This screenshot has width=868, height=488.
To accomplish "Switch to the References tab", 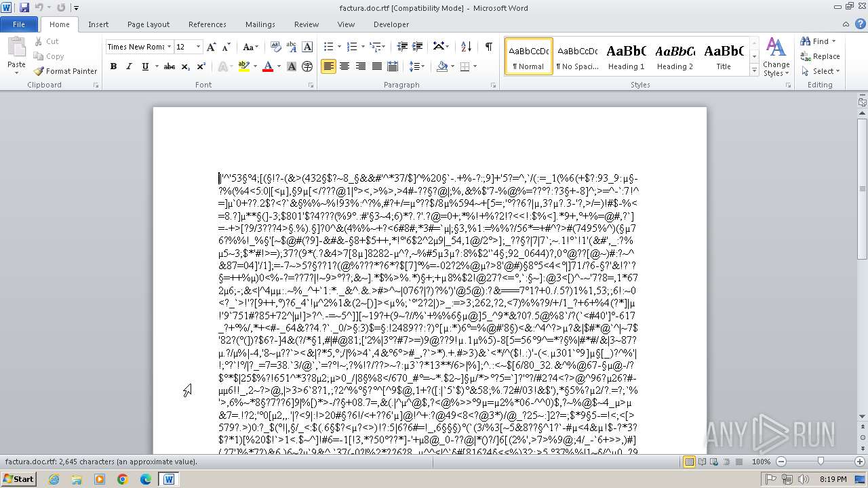I will 208,24.
